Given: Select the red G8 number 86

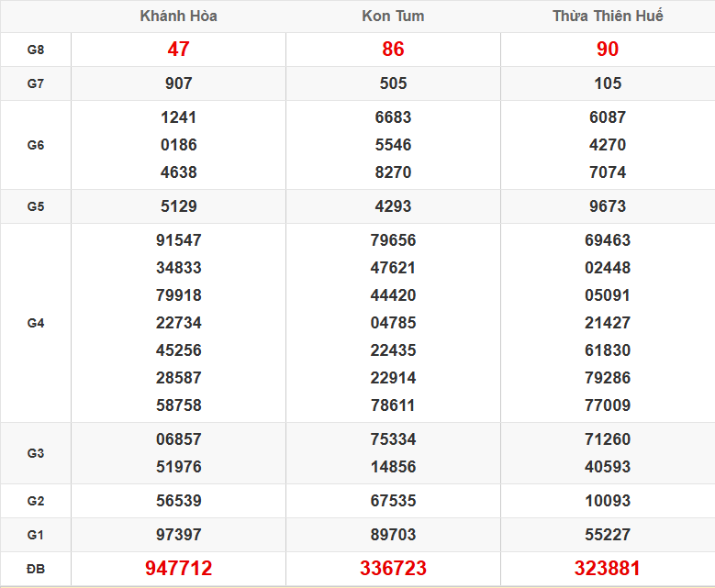Looking at the screenshot, I should tap(393, 50).
